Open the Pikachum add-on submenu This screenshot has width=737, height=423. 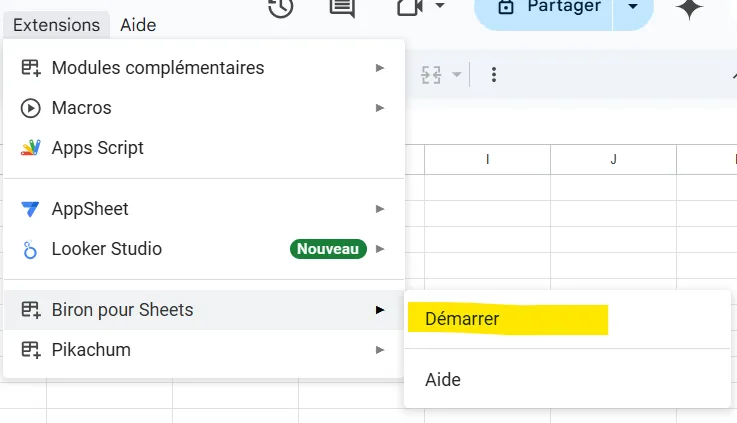coord(204,350)
